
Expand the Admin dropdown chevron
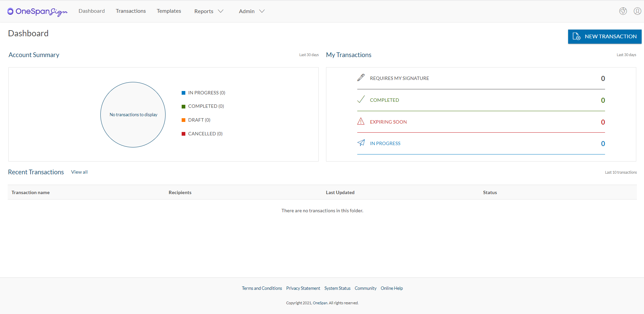[262, 11]
